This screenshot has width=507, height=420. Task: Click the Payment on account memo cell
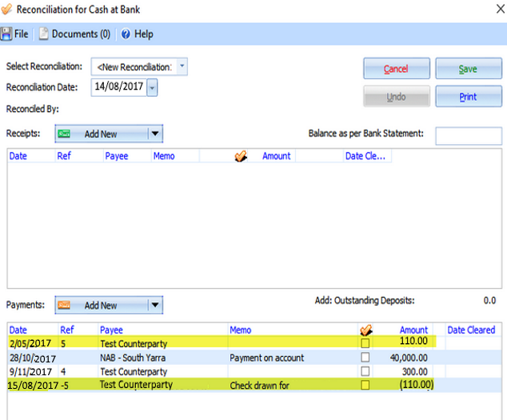[x=267, y=358]
